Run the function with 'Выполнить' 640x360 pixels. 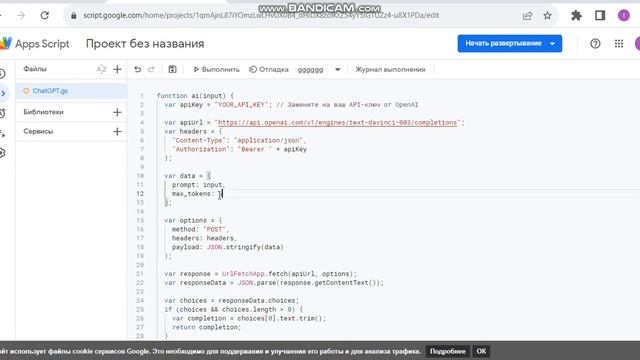(x=216, y=69)
